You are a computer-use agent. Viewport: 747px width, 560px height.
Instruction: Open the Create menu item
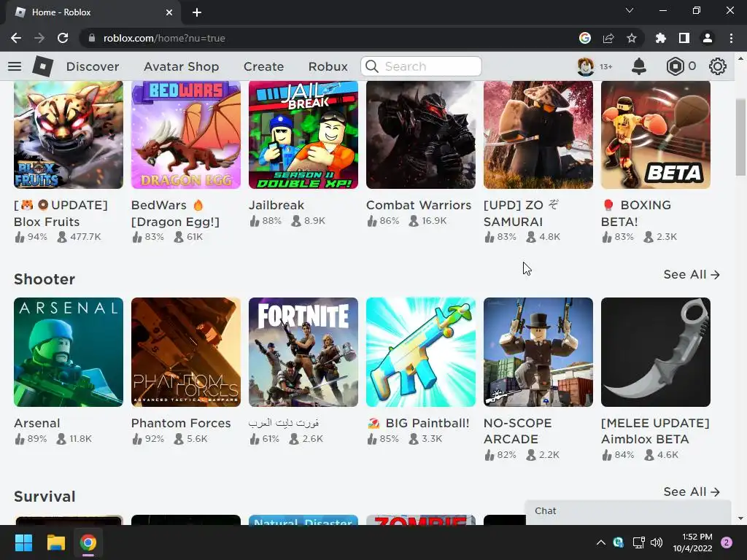[263, 66]
